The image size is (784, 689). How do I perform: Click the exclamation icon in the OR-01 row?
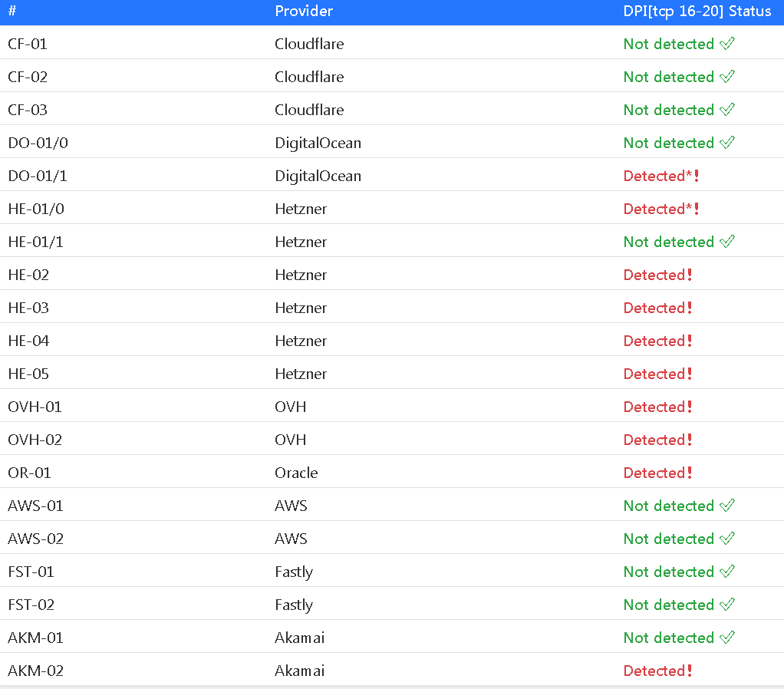click(690, 473)
